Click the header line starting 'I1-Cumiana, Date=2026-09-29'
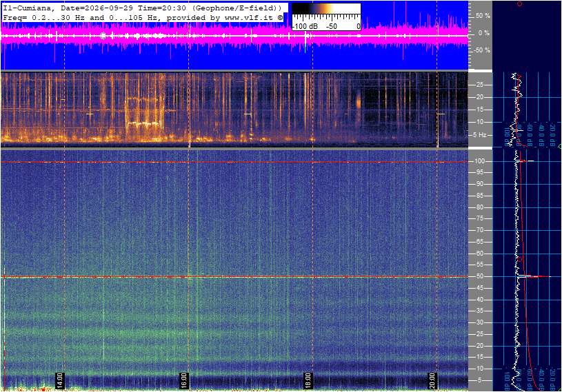 [x=142, y=8]
